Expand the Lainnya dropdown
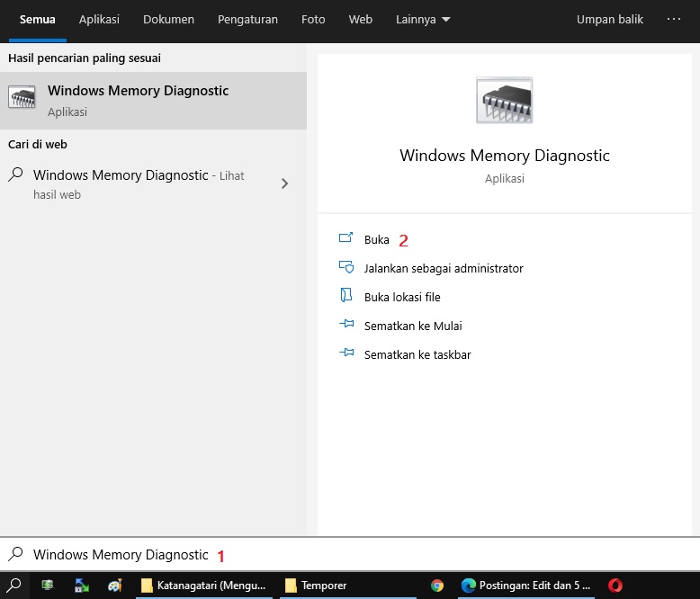The image size is (700, 599). (423, 20)
